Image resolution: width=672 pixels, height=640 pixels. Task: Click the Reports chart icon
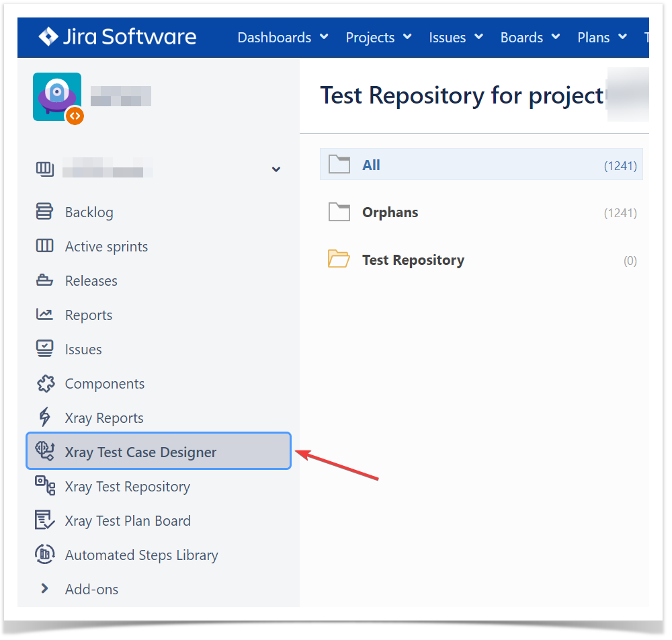click(x=44, y=315)
